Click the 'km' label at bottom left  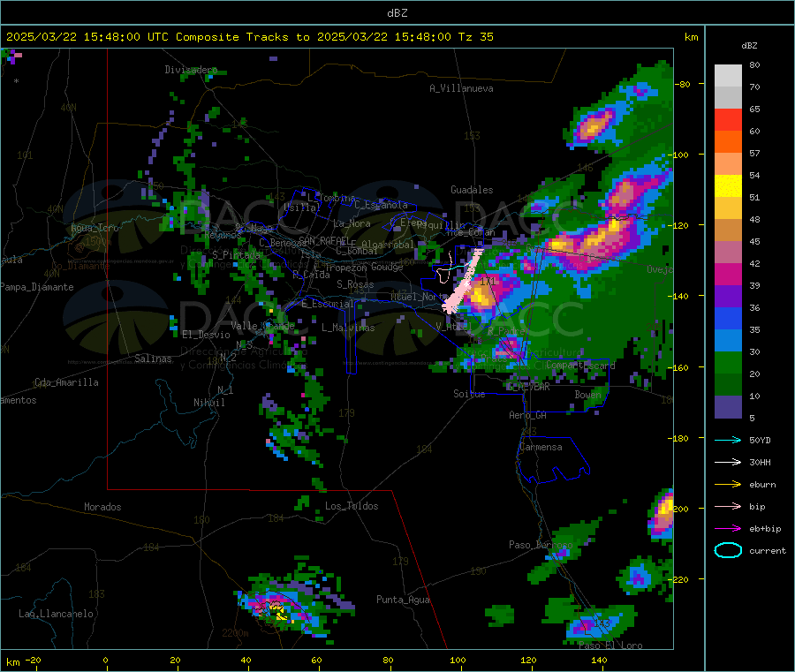(12, 662)
